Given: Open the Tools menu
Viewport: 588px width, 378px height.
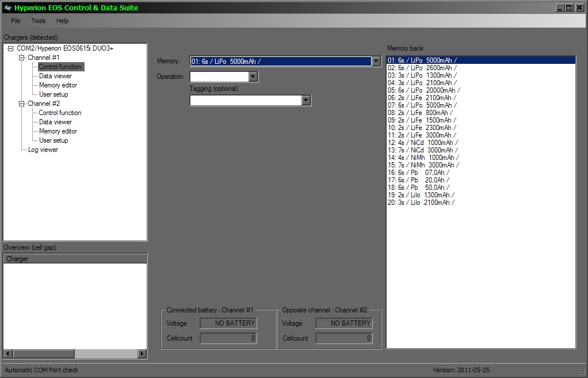Looking at the screenshot, I should click(38, 21).
